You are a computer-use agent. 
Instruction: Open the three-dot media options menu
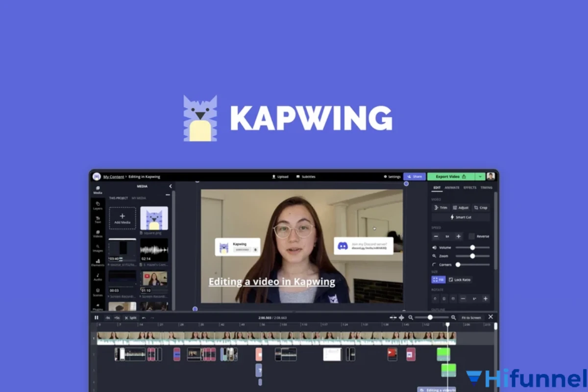coord(168,195)
